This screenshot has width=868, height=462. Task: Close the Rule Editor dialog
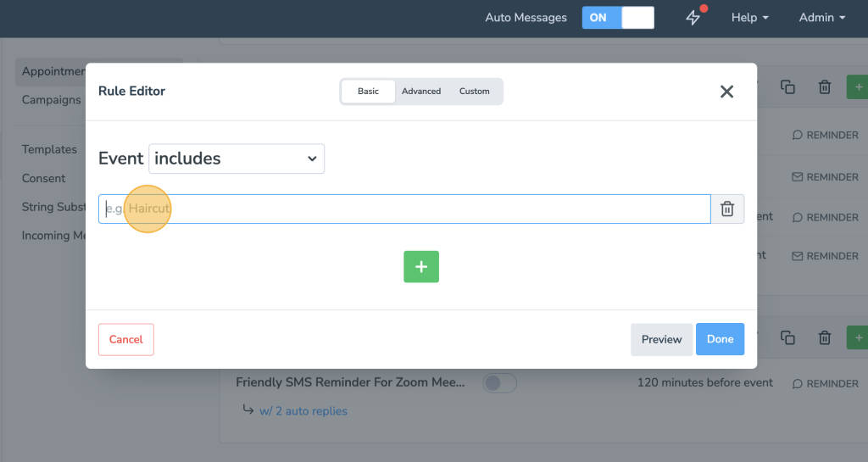point(726,92)
